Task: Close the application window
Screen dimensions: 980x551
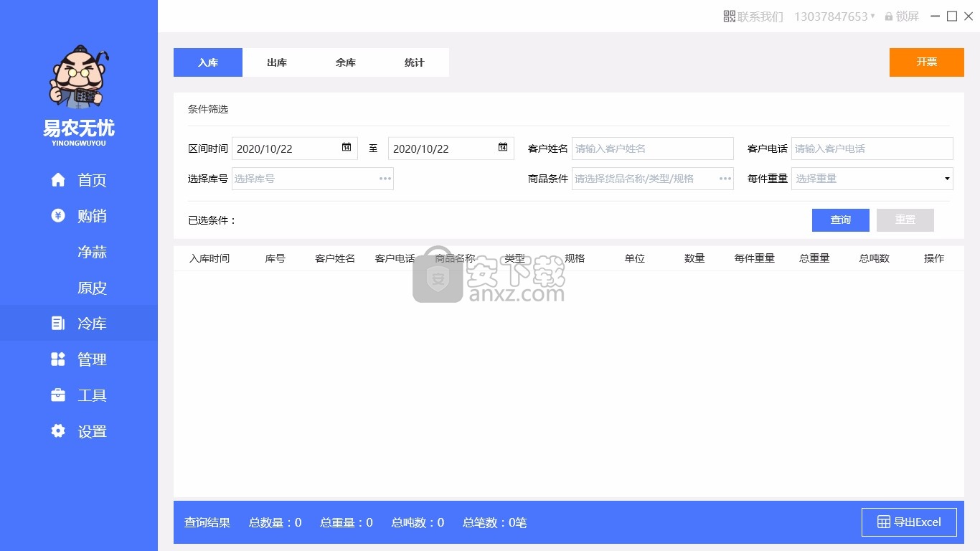Action: [969, 17]
